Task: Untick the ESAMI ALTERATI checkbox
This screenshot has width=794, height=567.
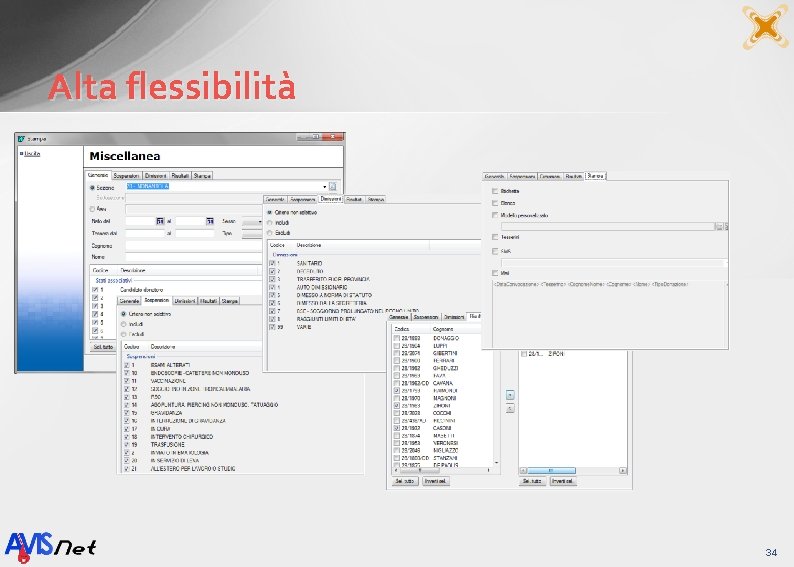Action: (x=127, y=365)
